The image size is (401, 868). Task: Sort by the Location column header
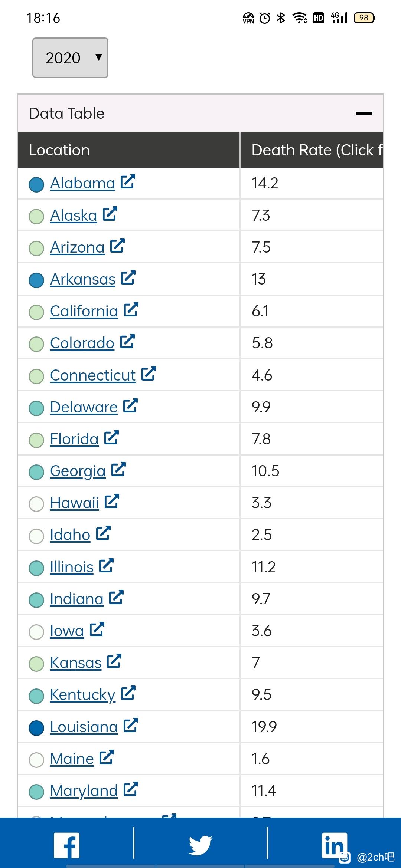pos(59,150)
